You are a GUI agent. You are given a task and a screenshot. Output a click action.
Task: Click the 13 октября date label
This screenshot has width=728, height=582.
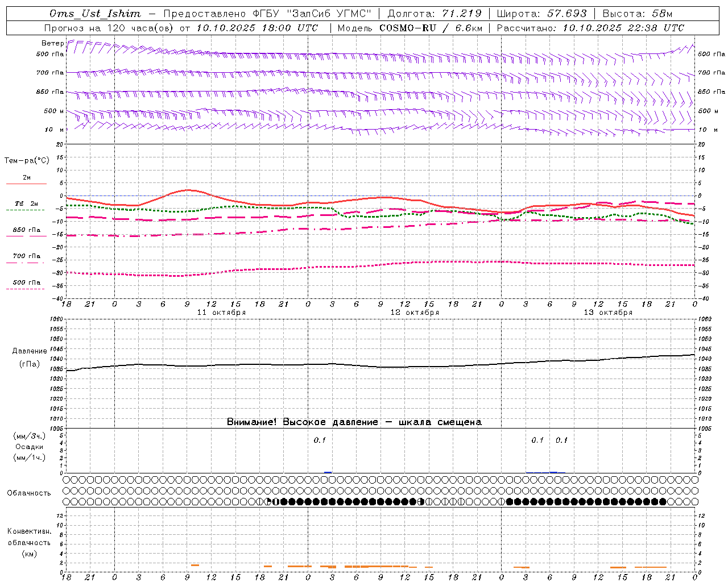608,313
